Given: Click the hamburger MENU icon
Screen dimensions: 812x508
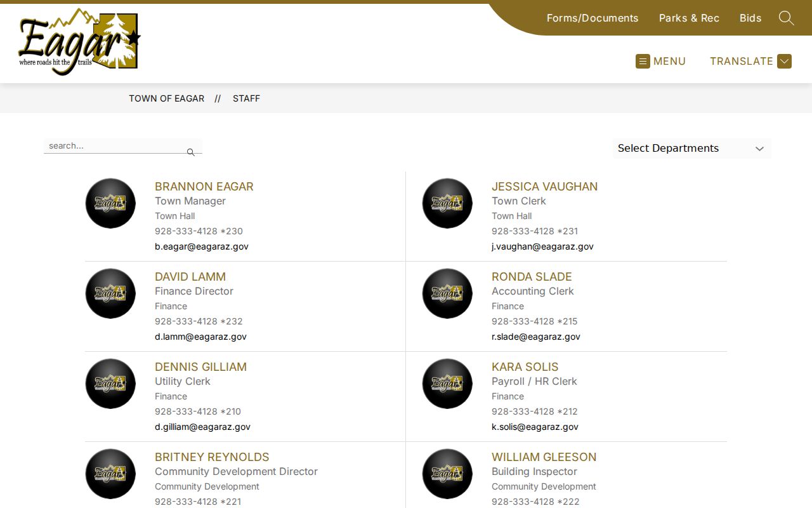Looking at the screenshot, I should (x=643, y=61).
